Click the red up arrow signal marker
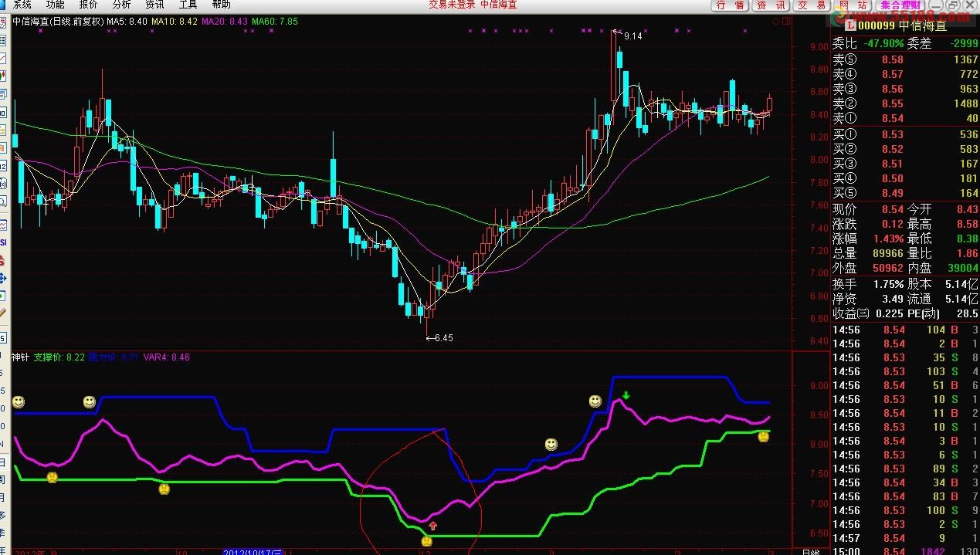This screenshot has width=980, height=555. click(x=432, y=526)
